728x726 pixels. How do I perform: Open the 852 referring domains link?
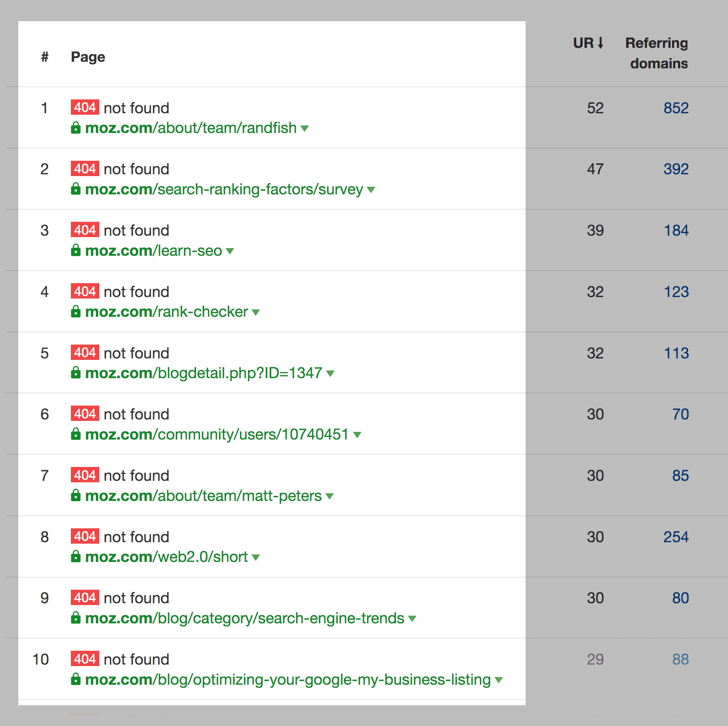coord(676,108)
